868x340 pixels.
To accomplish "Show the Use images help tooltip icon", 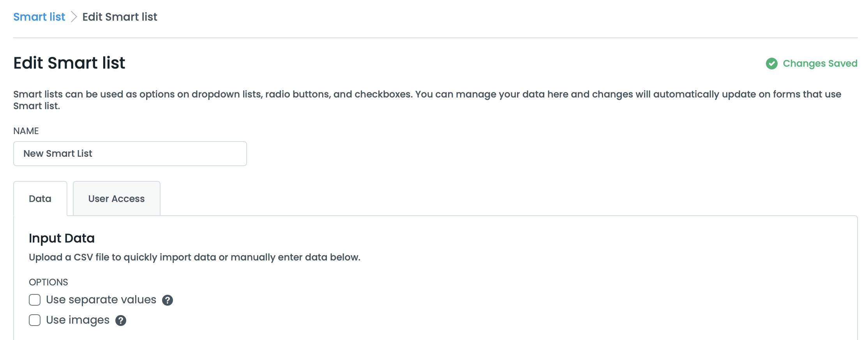I will (x=121, y=321).
